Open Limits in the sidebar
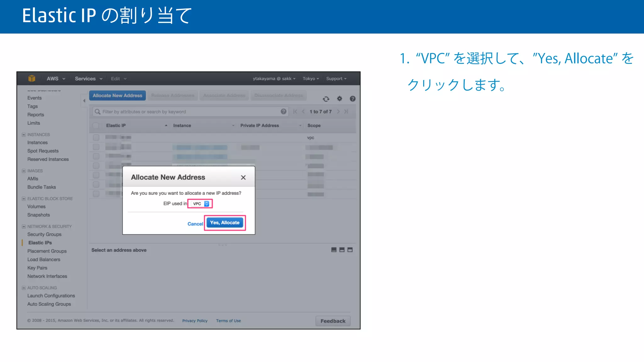Viewport: 644px width, 362px height. pyautogui.click(x=34, y=123)
